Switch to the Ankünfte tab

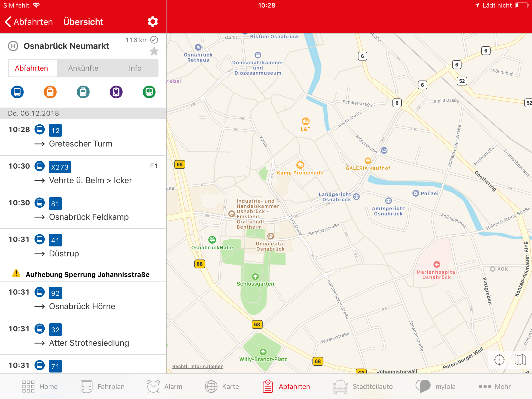[83, 68]
